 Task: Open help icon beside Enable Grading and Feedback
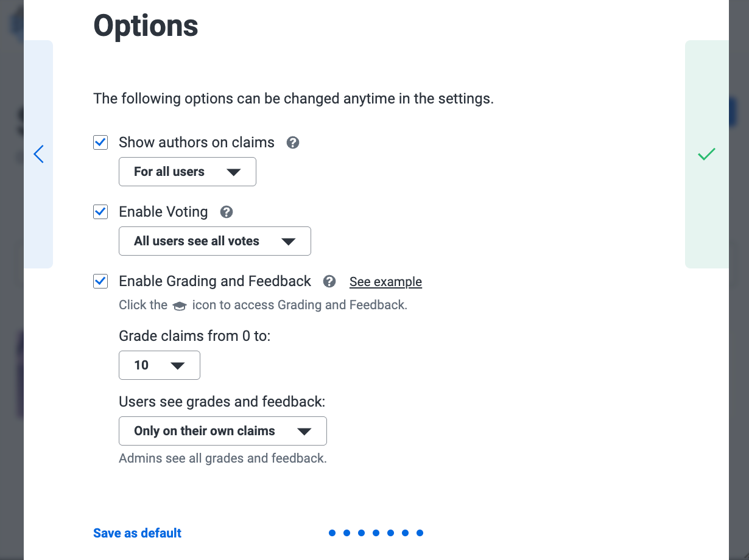(329, 282)
